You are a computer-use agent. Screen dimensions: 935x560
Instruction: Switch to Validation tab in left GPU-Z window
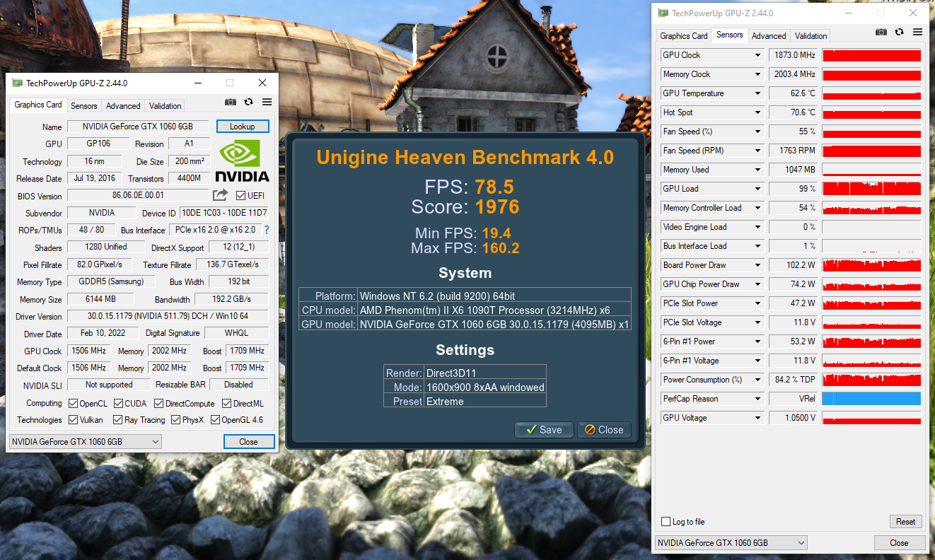[165, 106]
